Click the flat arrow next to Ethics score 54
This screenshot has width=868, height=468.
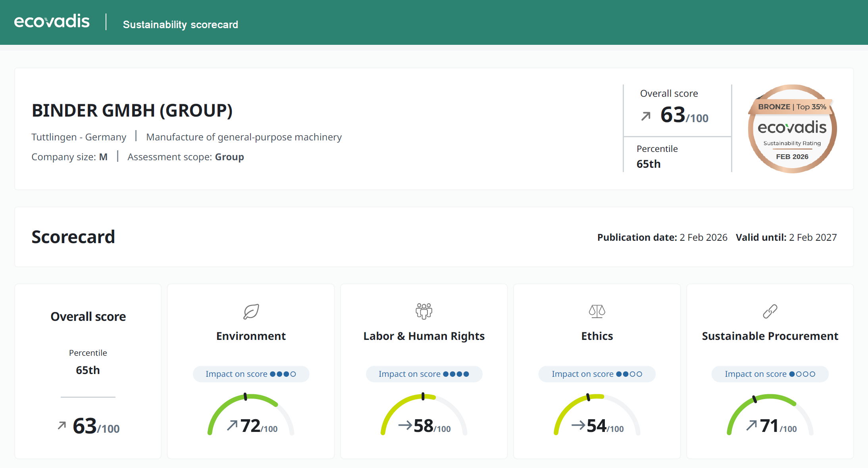click(x=578, y=426)
